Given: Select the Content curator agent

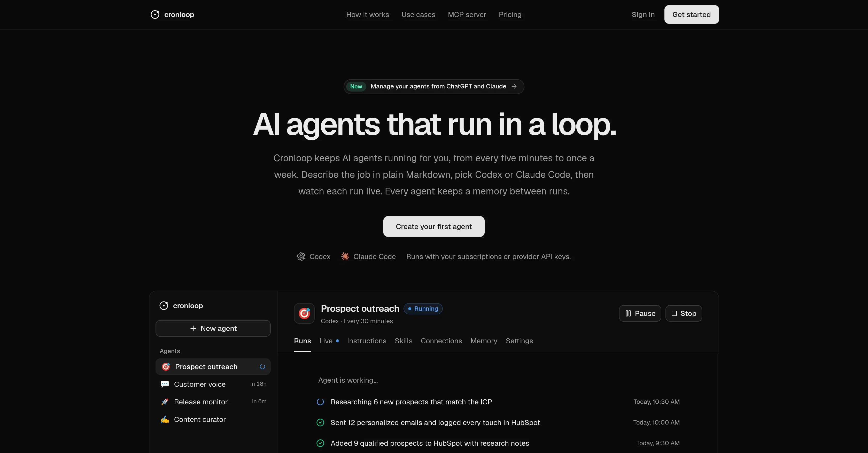Looking at the screenshot, I should click(x=213, y=419).
